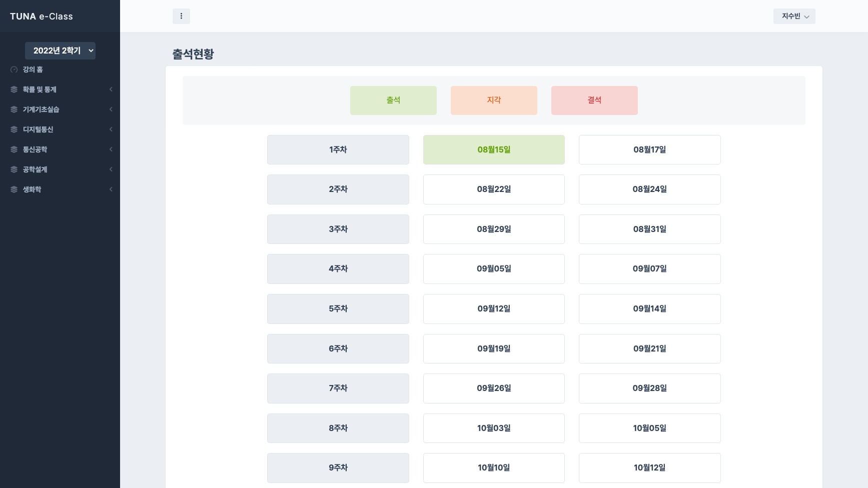Select the 09월19일 attendance cell

pyautogui.click(x=494, y=348)
